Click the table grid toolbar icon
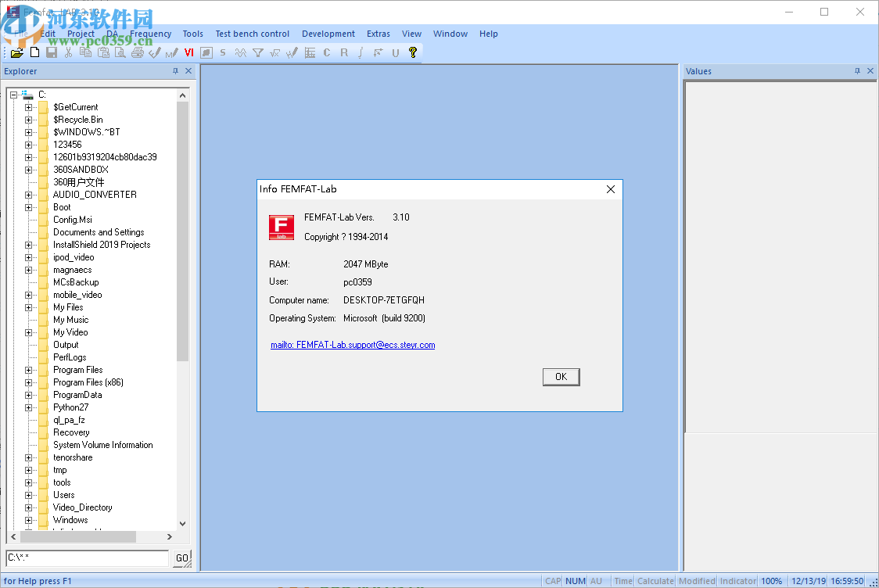The height and width of the screenshot is (588, 879). [310, 52]
